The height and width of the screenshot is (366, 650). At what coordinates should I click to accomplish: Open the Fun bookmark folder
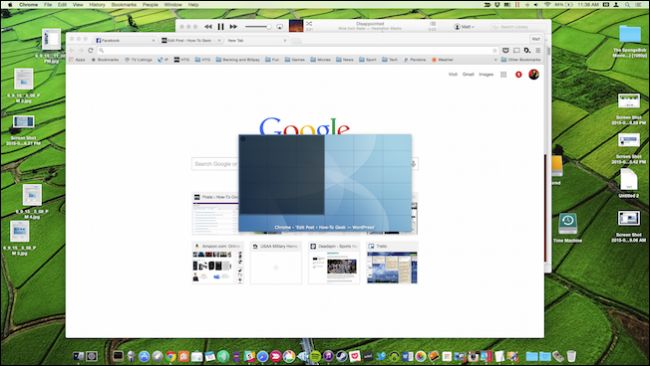click(272, 60)
